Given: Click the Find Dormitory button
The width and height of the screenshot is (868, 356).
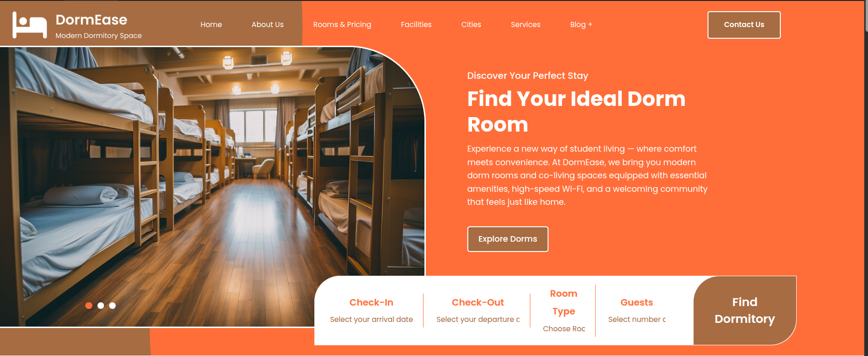Looking at the screenshot, I should coord(745,310).
